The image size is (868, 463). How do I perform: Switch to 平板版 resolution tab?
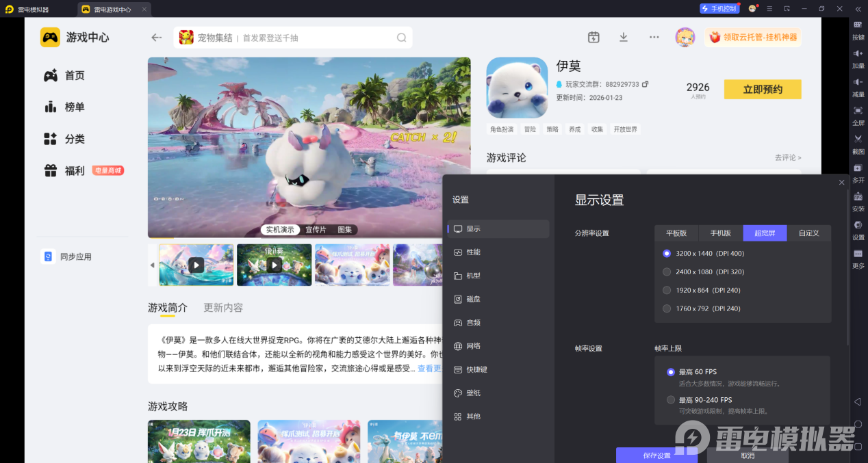pyautogui.click(x=676, y=233)
